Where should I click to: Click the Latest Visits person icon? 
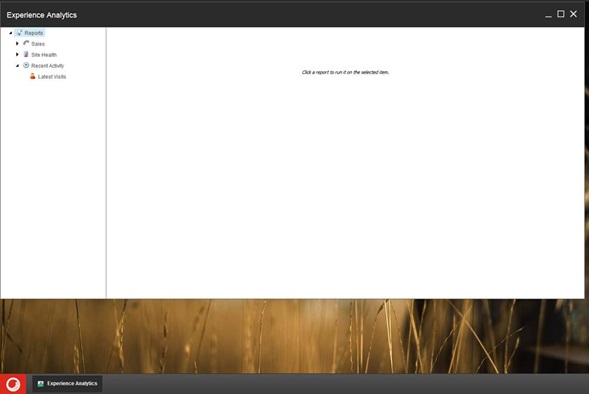[x=33, y=76]
